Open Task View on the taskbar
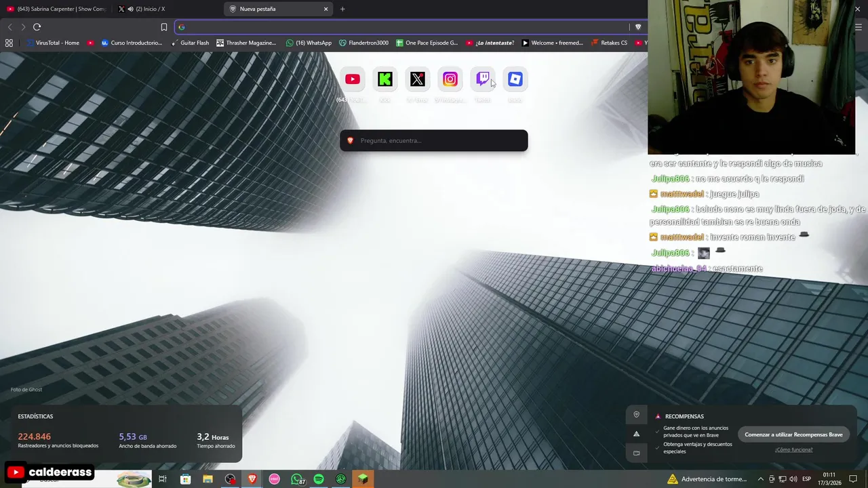The image size is (868, 488). [x=163, y=479]
